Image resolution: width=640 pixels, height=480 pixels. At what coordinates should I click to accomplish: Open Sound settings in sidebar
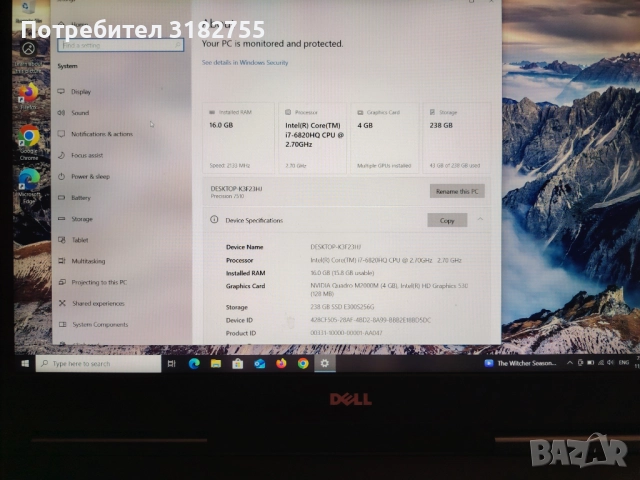point(80,113)
